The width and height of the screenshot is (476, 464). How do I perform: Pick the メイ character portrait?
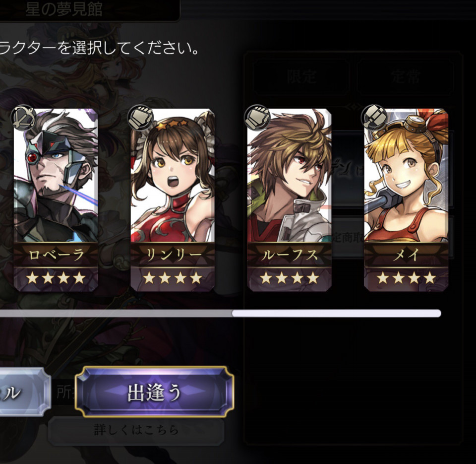click(406, 175)
